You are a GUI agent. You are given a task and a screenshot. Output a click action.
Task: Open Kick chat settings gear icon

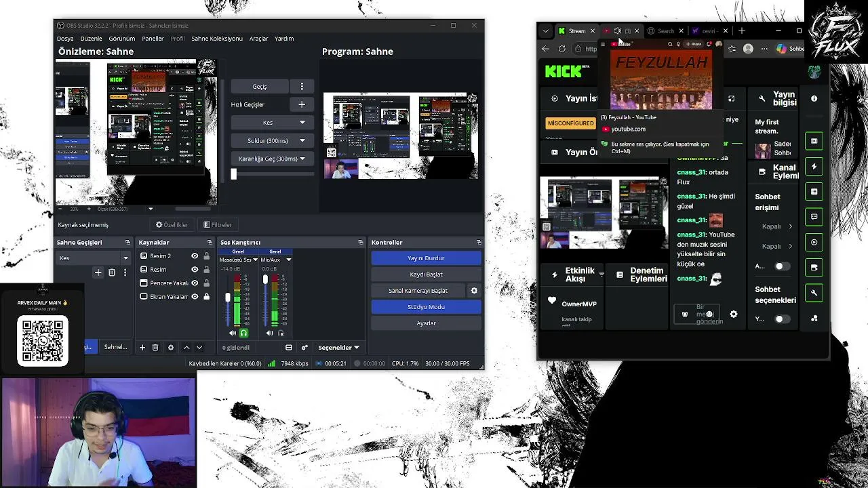(733, 314)
